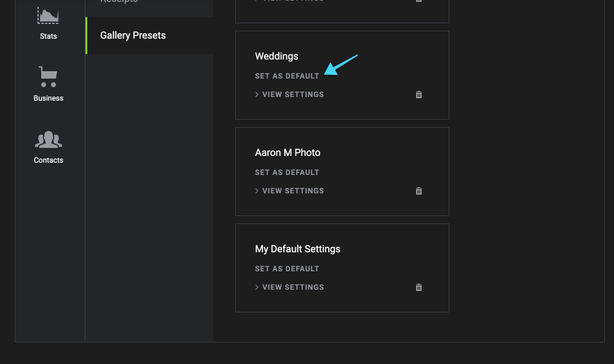Set Aaron M Photo as default
This screenshot has height=364, width=614.
[x=287, y=172]
